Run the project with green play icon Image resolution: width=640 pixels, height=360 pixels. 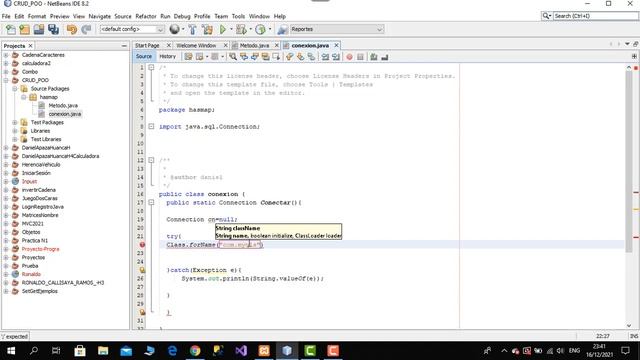click(222, 29)
